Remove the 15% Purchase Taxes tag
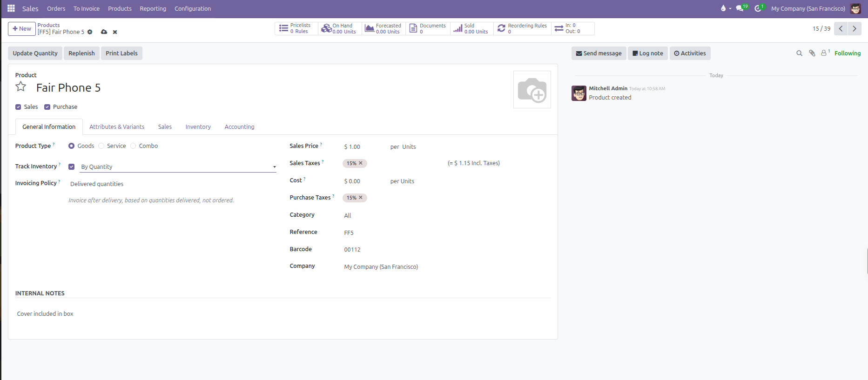 pyautogui.click(x=361, y=198)
